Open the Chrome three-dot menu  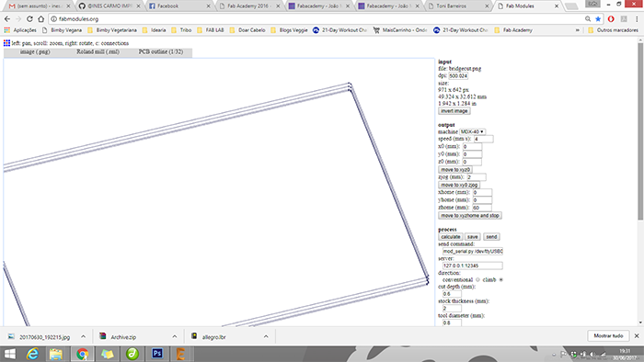tap(637, 19)
